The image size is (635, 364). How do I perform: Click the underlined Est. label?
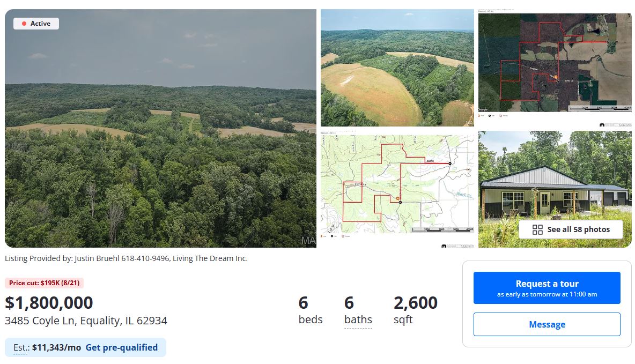click(20, 347)
